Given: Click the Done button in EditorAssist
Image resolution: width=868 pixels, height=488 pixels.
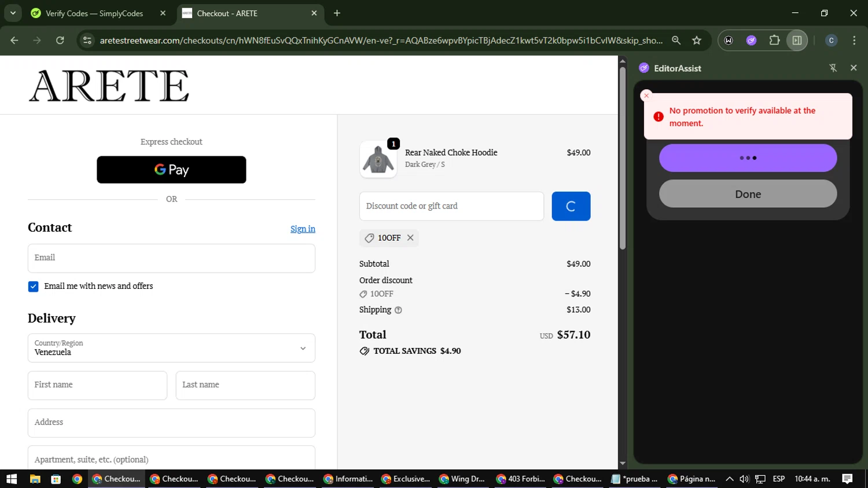Looking at the screenshot, I should 748,194.
